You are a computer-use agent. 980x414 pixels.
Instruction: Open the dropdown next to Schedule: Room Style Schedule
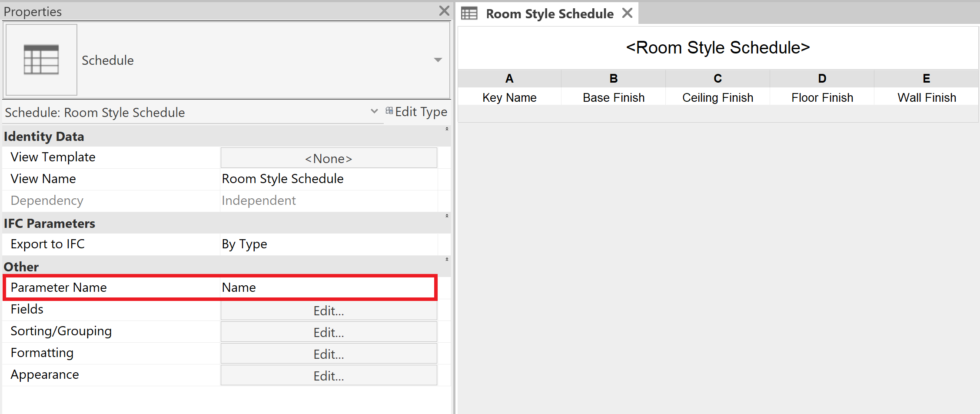tap(374, 112)
